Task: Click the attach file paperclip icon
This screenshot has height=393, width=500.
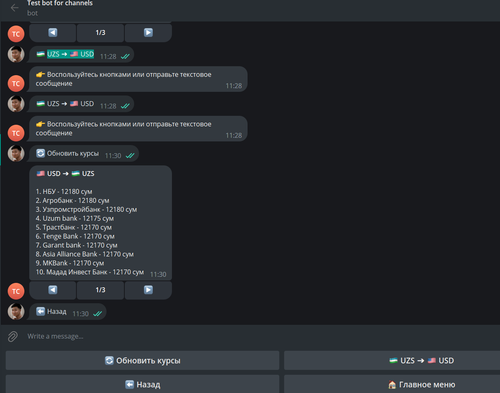Action: 13,336
